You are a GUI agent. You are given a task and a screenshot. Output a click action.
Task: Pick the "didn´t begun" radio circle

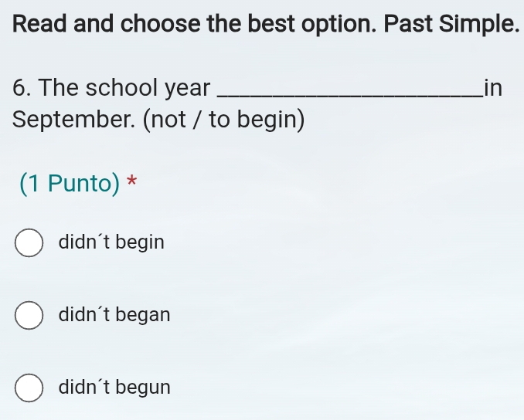tap(29, 388)
